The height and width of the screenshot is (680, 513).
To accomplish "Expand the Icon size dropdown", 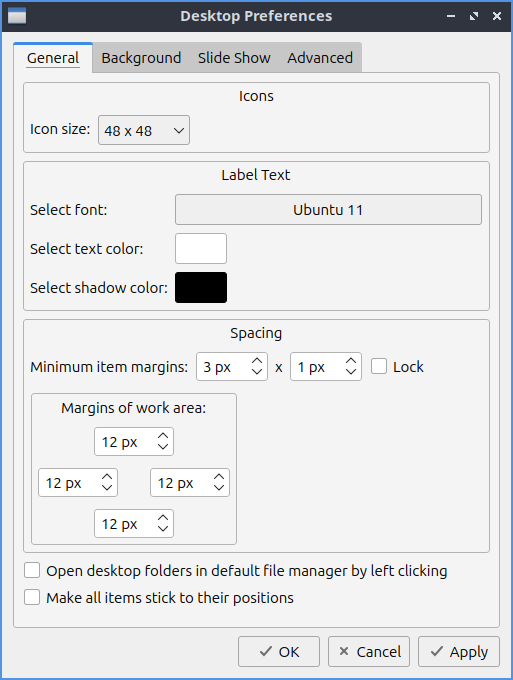I will pyautogui.click(x=144, y=130).
